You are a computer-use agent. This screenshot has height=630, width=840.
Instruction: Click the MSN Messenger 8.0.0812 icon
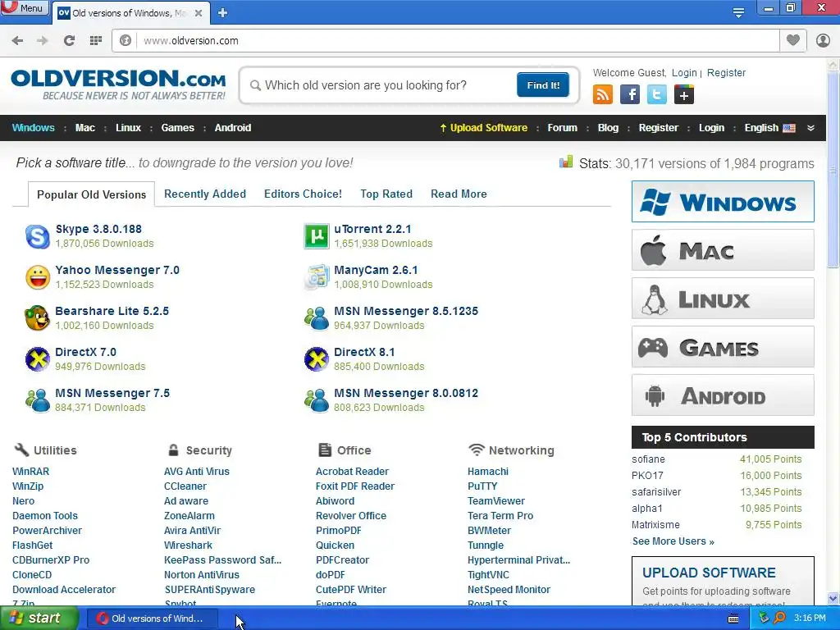coord(317,400)
